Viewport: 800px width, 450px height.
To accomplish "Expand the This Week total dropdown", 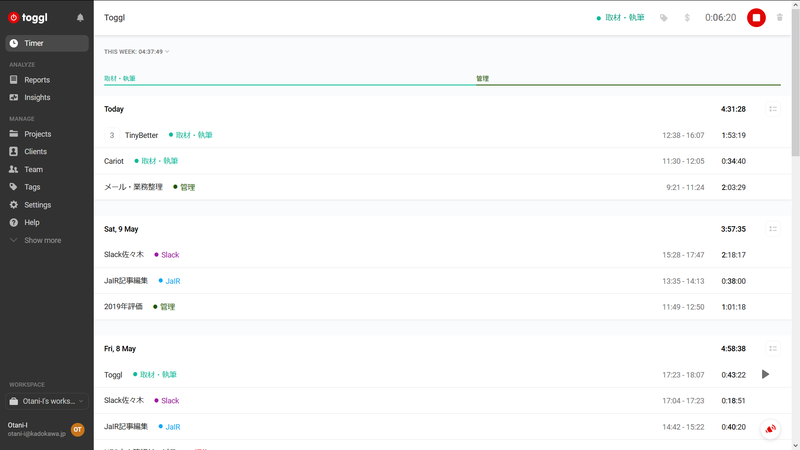I will pos(137,51).
